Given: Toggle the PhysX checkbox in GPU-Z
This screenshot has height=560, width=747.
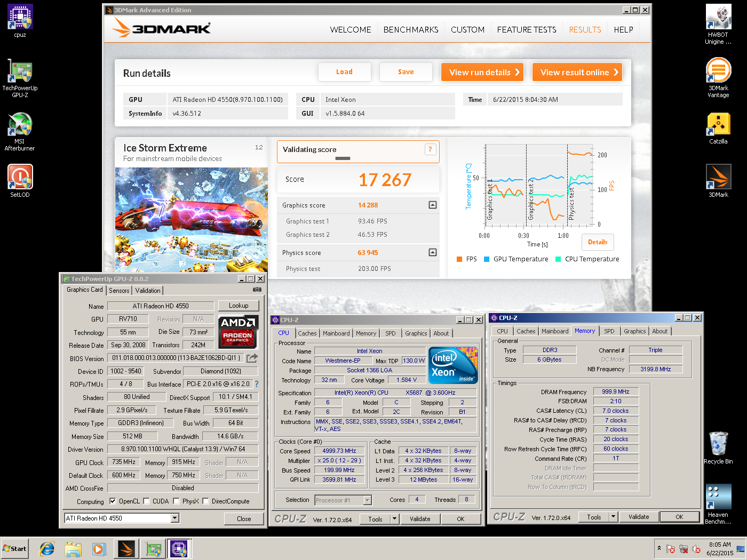Looking at the screenshot, I should pyautogui.click(x=176, y=501).
